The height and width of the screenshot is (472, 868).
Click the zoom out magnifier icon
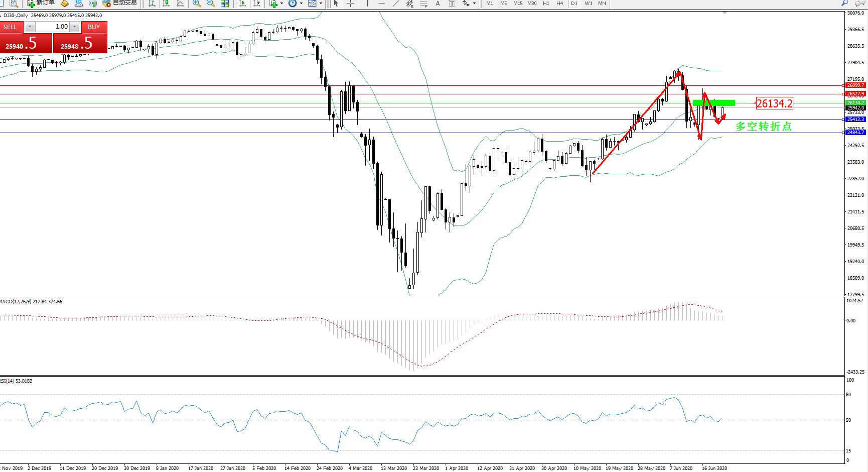coord(211,4)
